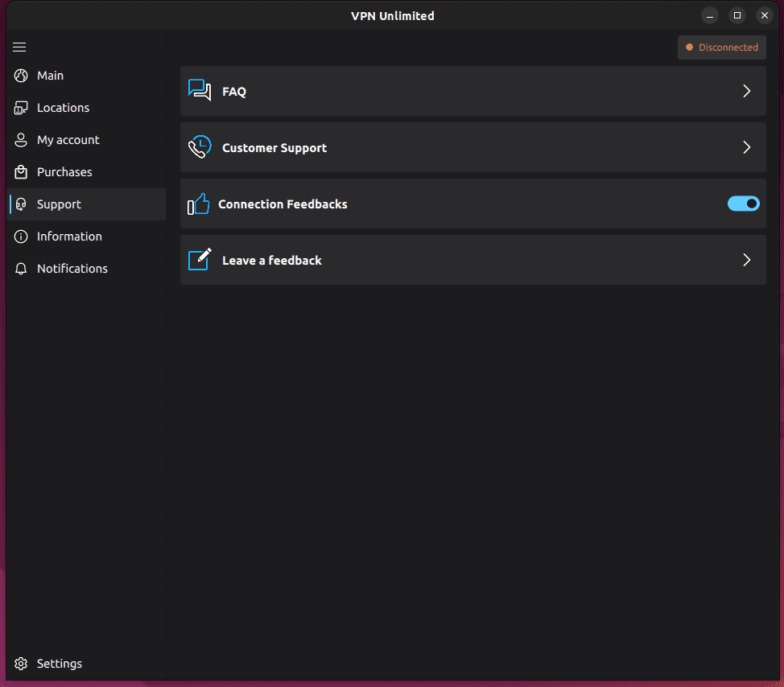Click the Disconnected status button
Viewport: 784px width, 687px height.
[721, 47]
